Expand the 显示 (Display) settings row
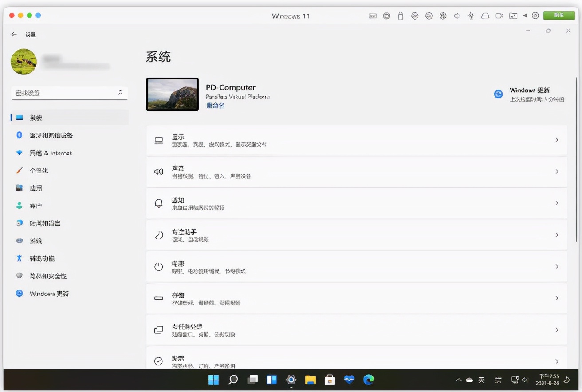Image resolution: width=582 pixels, height=392 pixels. point(357,140)
